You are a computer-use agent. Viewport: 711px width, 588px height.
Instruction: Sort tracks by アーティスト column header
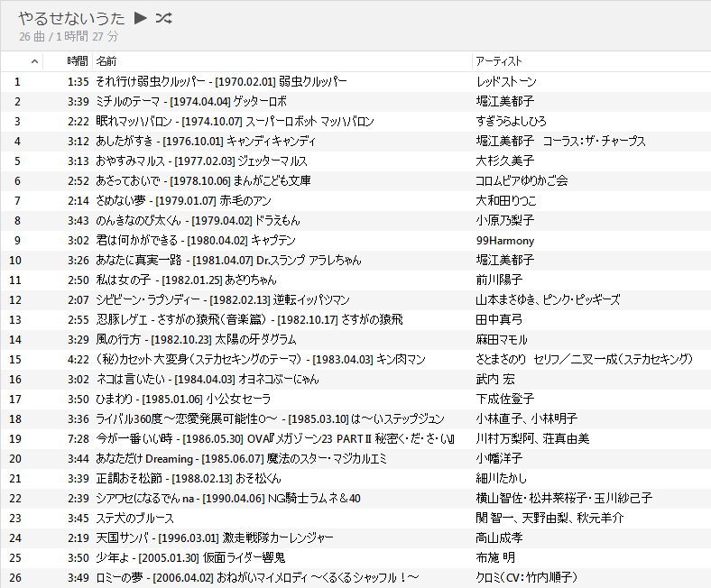click(499, 61)
